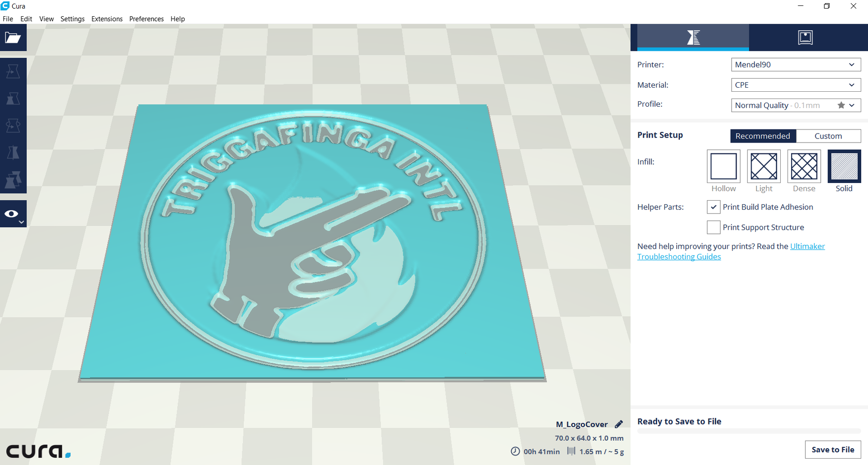
Task: Click the filament length icon
Action: [571, 451]
